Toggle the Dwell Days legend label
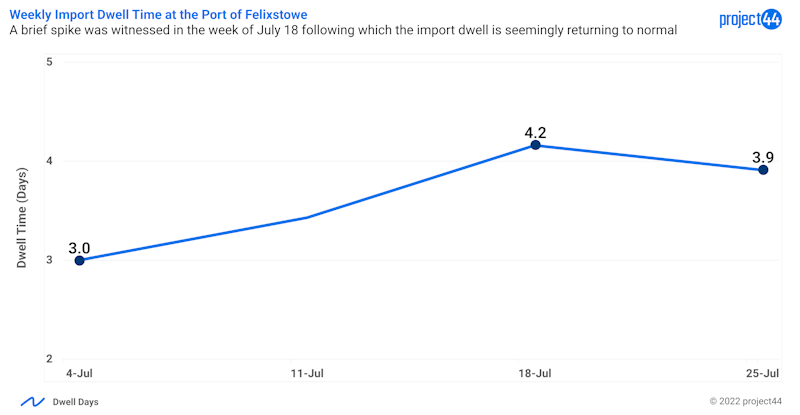This screenshot has height=415, width=800. [x=75, y=402]
